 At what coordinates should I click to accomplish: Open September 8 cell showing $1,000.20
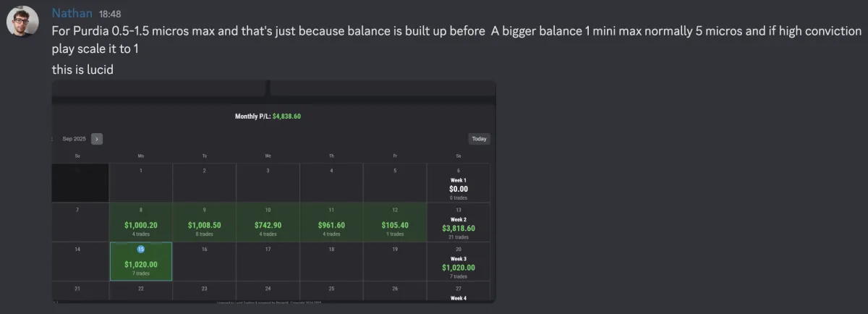(x=140, y=223)
